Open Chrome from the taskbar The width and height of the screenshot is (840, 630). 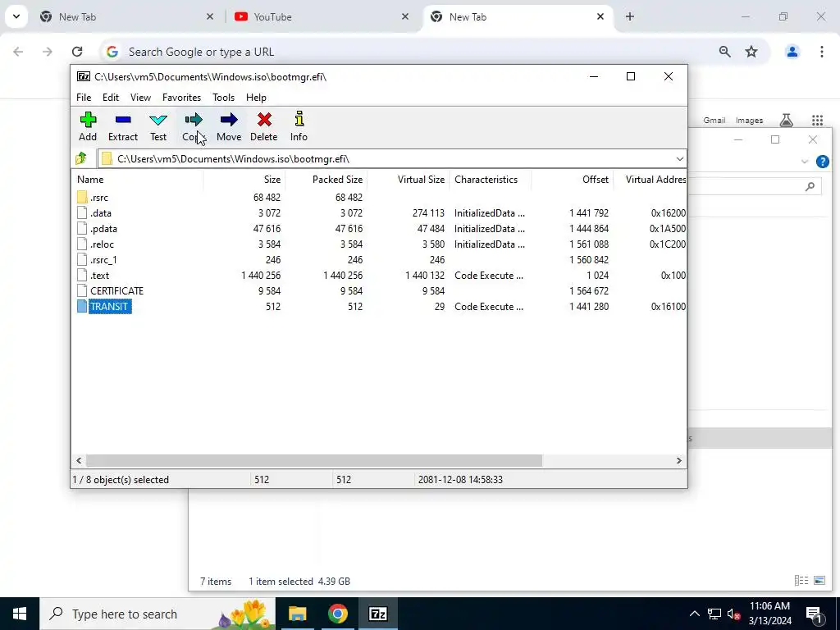pyautogui.click(x=337, y=614)
